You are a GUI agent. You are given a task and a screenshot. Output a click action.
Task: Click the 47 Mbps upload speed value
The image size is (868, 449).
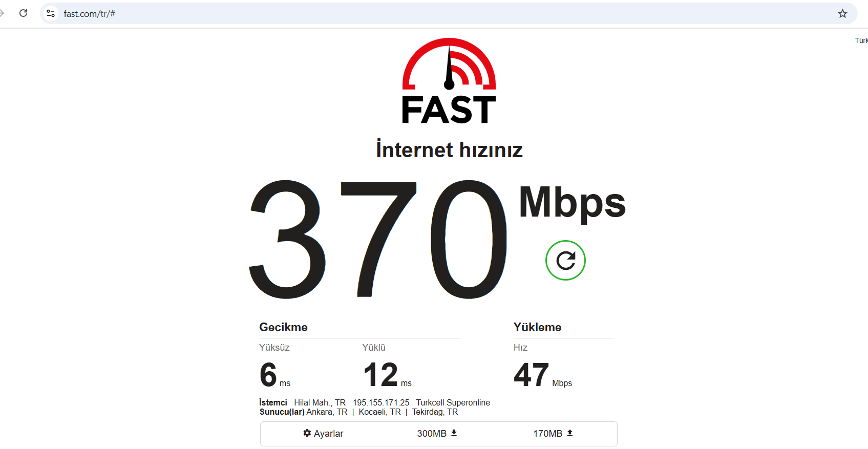click(x=543, y=375)
